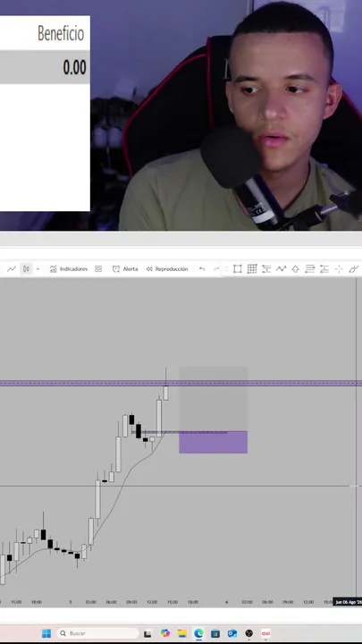Select the brush drawing icon
The width and height of the screenshot is (362, 644).
point(353,269)
